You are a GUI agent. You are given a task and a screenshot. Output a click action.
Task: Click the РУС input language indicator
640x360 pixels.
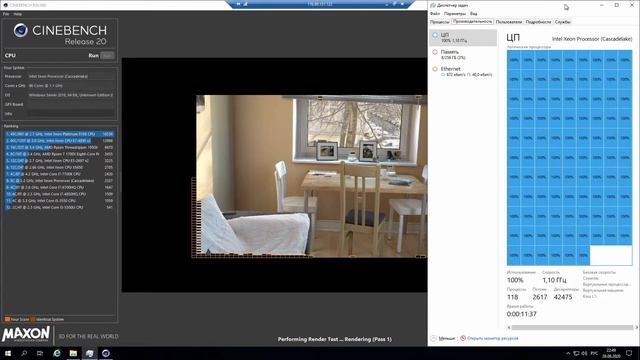click(594, 353)
